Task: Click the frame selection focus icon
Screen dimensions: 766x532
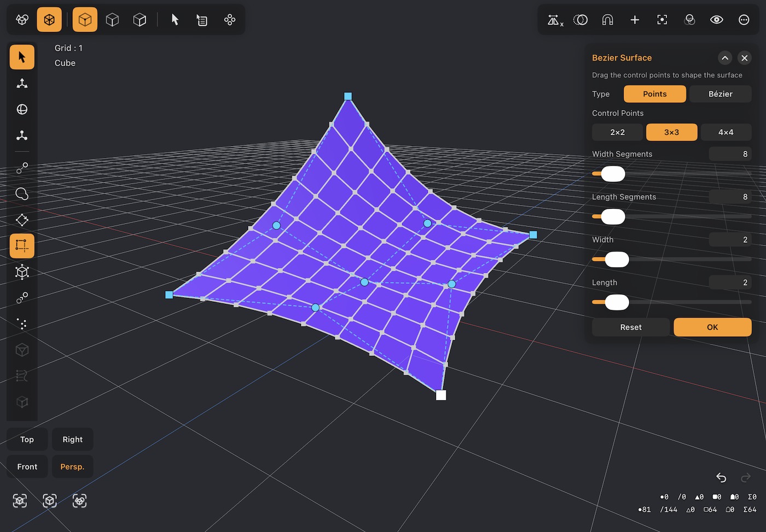Action: point(662,20)
